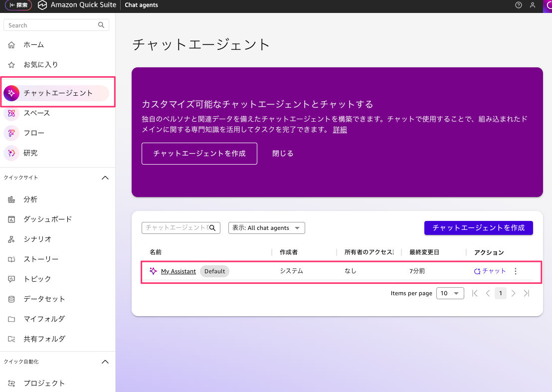This screenshot has width=552, height=392.
Task: Click the search magnifier in agent filter
Action: pos(212,228)
